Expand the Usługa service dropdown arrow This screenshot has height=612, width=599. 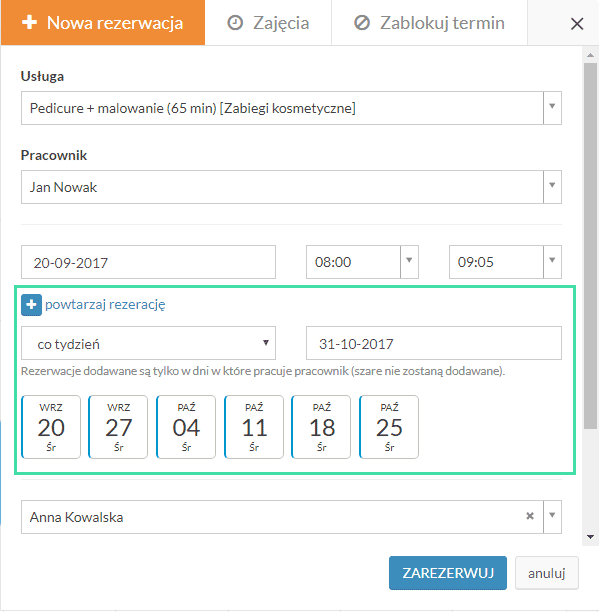point(552,108)
